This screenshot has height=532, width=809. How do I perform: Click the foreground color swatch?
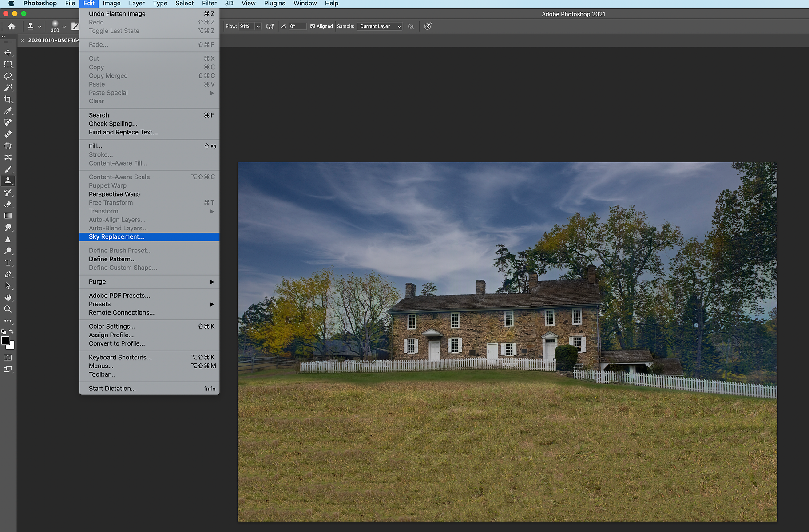(5, 340)
